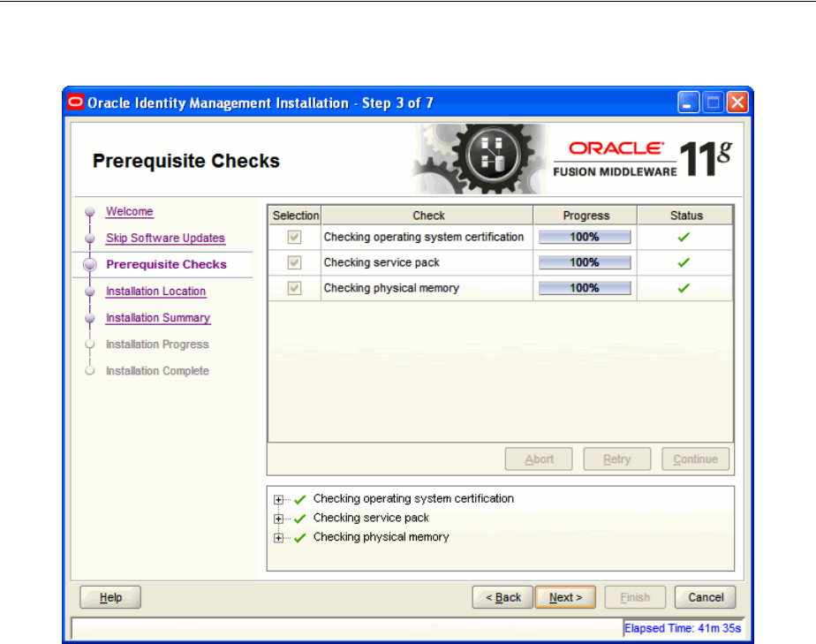The height and width of the screenshot is (644, 816).
Task: Click the Prerequisite Checks current step bullet
Action: pos(90,264)
